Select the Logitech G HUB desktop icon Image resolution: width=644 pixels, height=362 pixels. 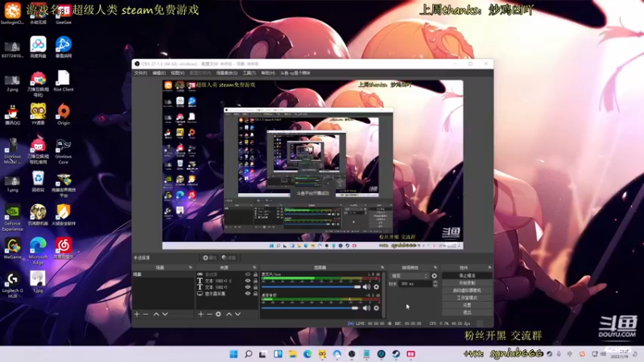(12, 285)
